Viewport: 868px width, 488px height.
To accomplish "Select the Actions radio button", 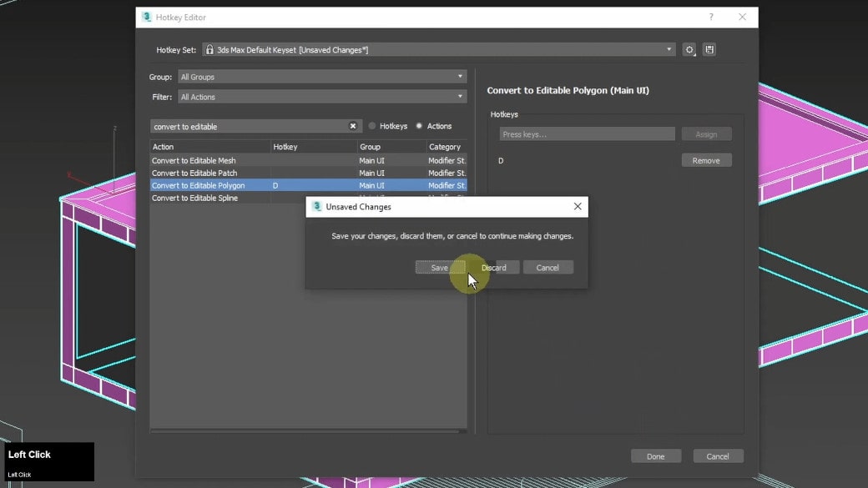I will 419,126.
